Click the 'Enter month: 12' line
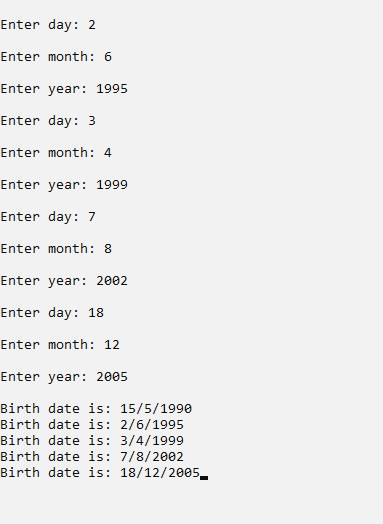Screen dimensions: 383x524 [x=60, y=345]
